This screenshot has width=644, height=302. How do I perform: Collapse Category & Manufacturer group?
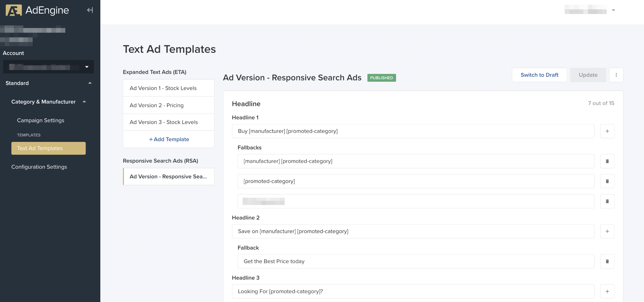(x=84, y=102)
